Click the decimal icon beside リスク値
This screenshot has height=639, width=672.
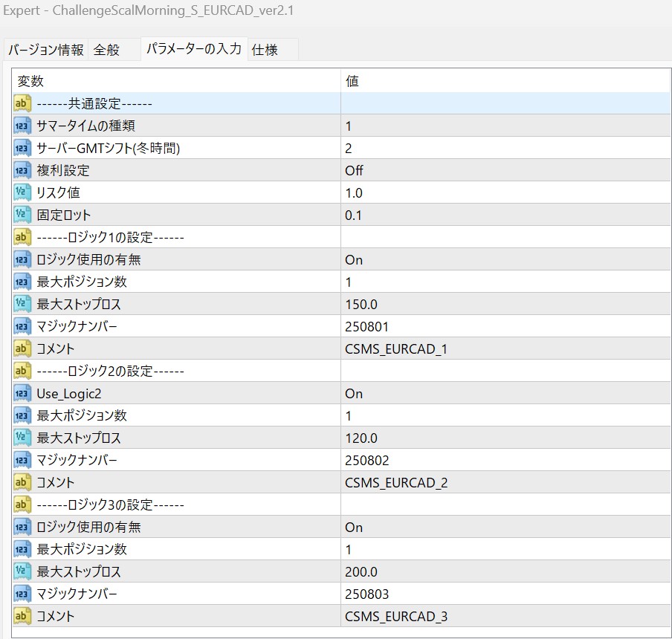point(22,192)
